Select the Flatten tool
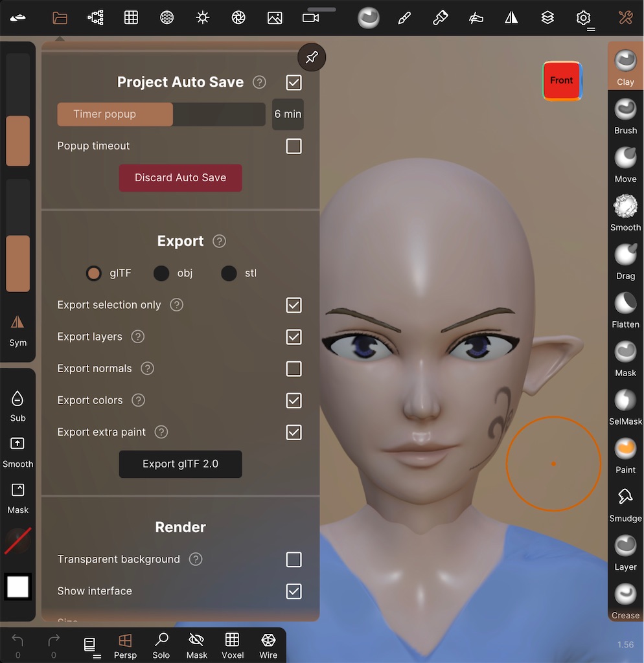The width and height of the screenshot is (644, 663). coord(625,310)
